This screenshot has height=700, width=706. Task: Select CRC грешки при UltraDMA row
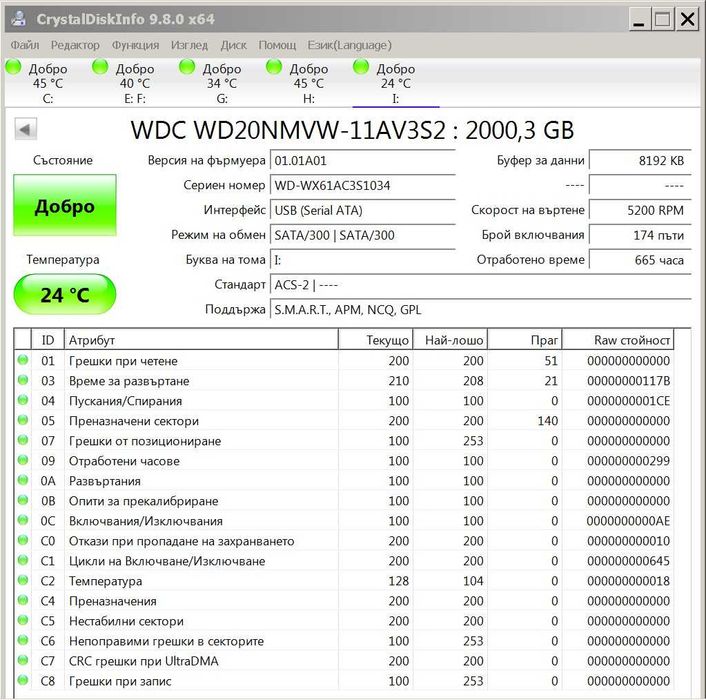coord(344,661)
